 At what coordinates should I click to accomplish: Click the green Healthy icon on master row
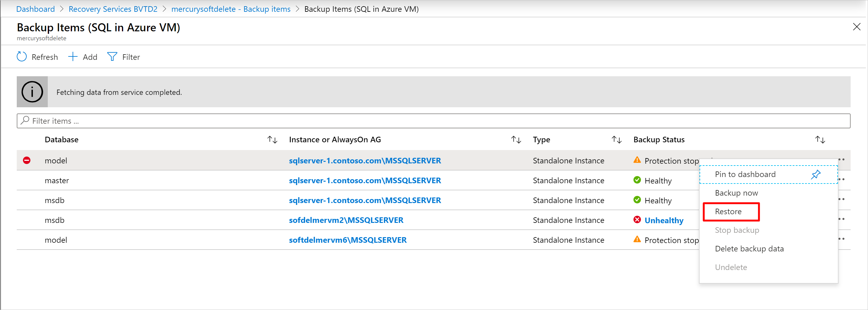click(637, 180)
